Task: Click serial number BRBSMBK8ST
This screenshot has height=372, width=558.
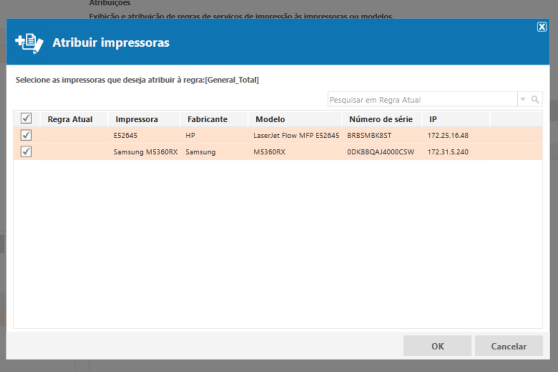Action: click(369, 136)
